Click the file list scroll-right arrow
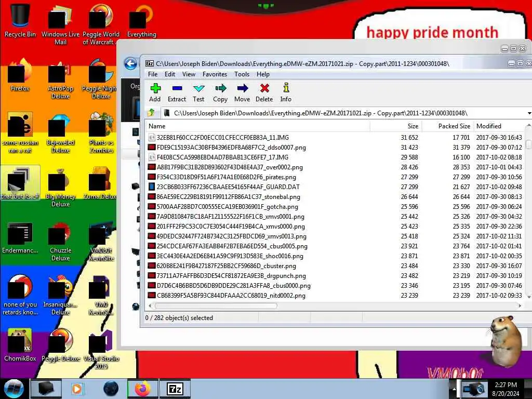Viewport: 532px width, 399px height. [520, 305]
